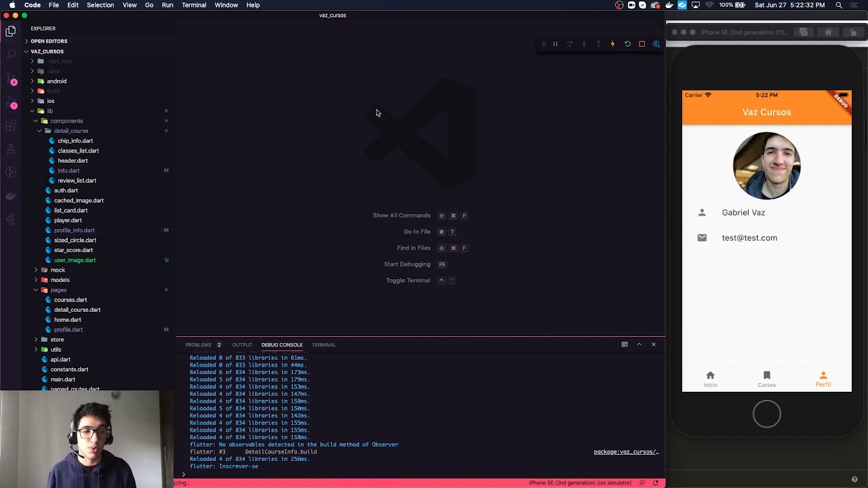Open the Extensions view
The height and width of the screenshot is (488, 868).
click(x=11, y=126)
